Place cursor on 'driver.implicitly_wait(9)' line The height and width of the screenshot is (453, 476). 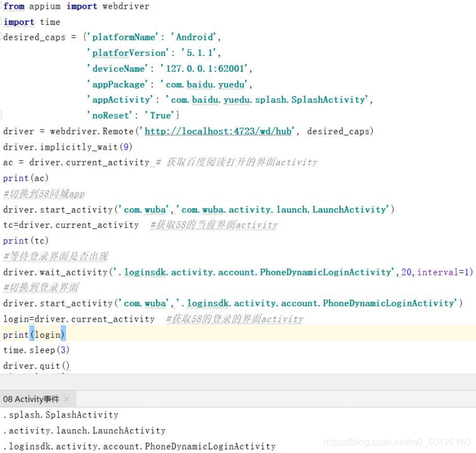(x=68, y=147)
